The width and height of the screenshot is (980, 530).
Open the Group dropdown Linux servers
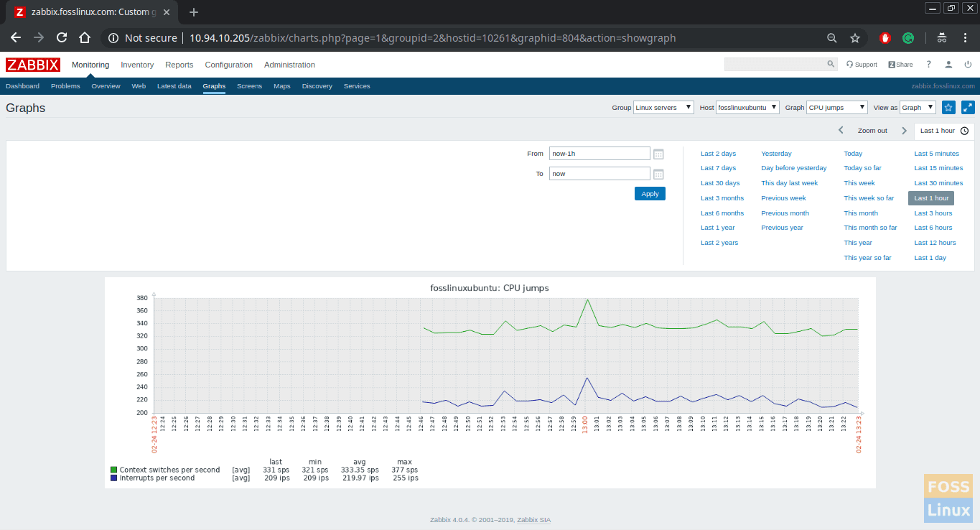coord(663,107)
